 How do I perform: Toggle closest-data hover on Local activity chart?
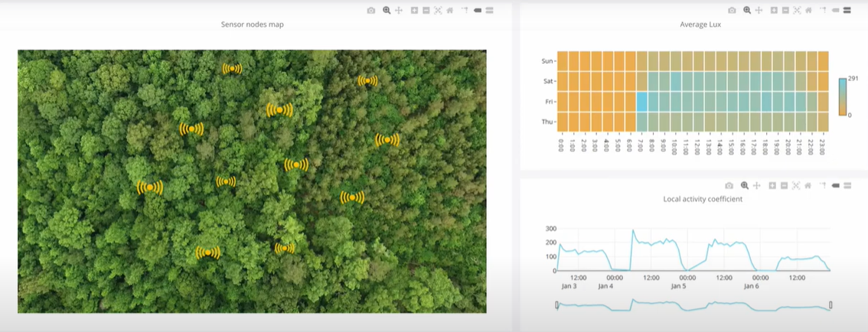835,186
